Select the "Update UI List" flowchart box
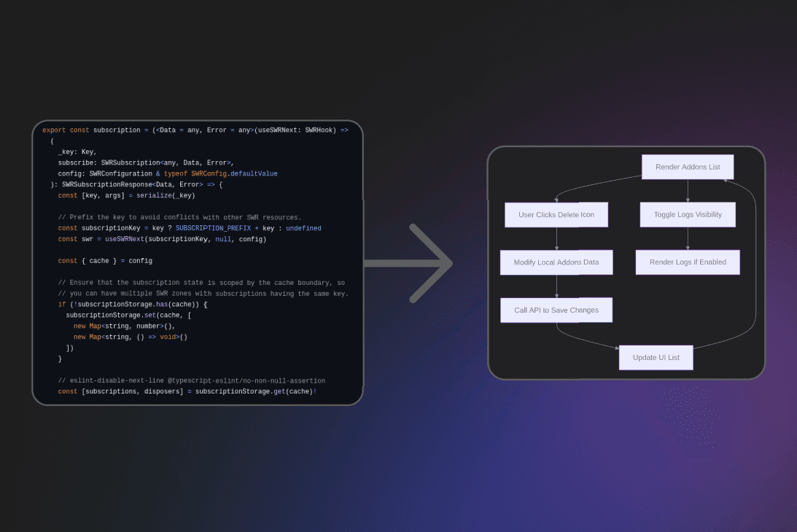Viewport: 797px width, 532px height. pos(656,357)
